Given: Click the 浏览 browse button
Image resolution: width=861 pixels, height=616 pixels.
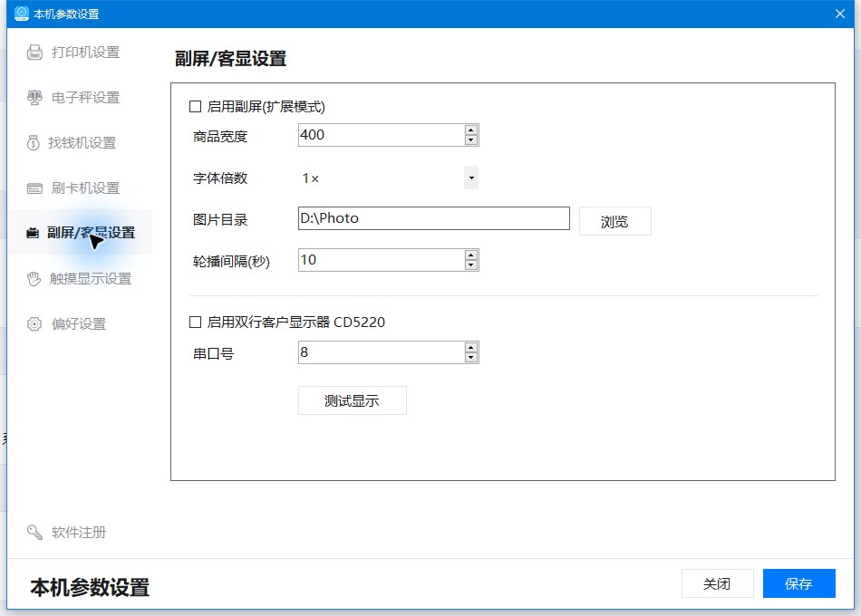Looking at the screenshot, I should [x=615, y=221].
